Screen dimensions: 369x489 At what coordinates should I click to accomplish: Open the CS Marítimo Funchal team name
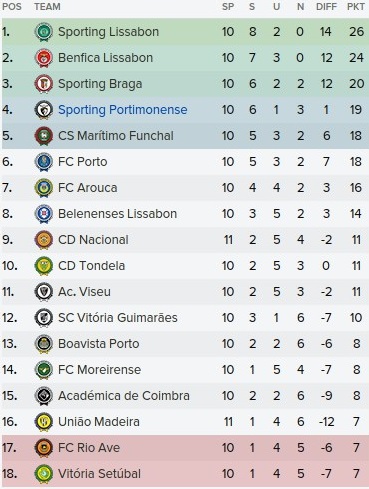[116, 136]
